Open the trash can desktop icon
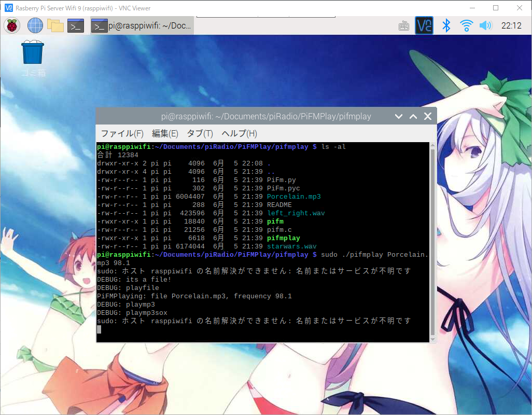The image size is (532, 415). (x=33, y=53)
